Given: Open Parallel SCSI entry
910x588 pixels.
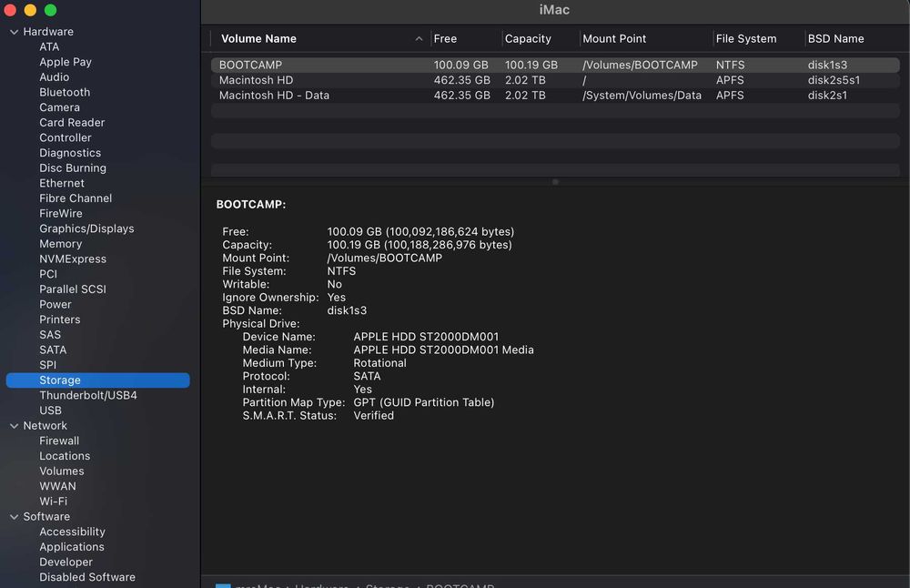Looking at the screenshot, I should 73,289.
